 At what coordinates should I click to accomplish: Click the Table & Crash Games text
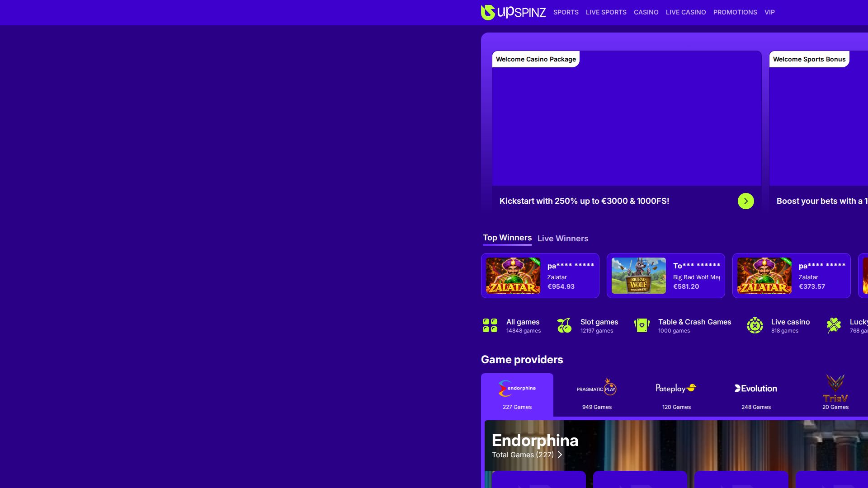(695, 322)
